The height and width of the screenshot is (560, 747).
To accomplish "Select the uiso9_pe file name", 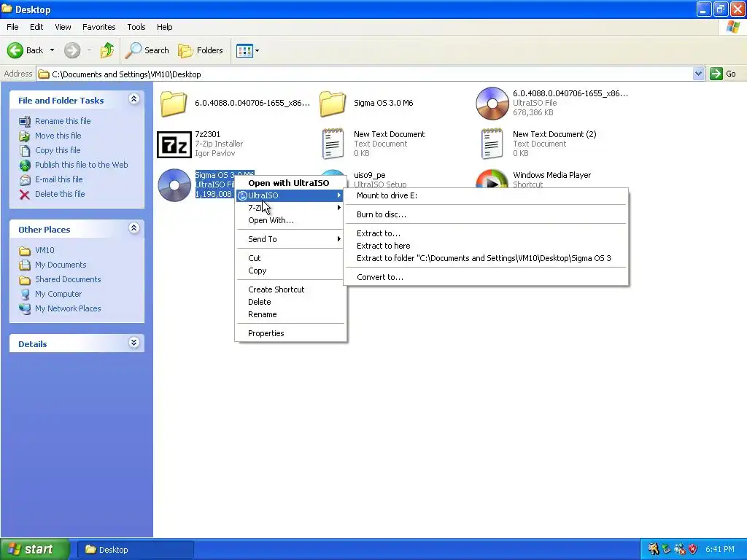I will (x=370, y=175).
